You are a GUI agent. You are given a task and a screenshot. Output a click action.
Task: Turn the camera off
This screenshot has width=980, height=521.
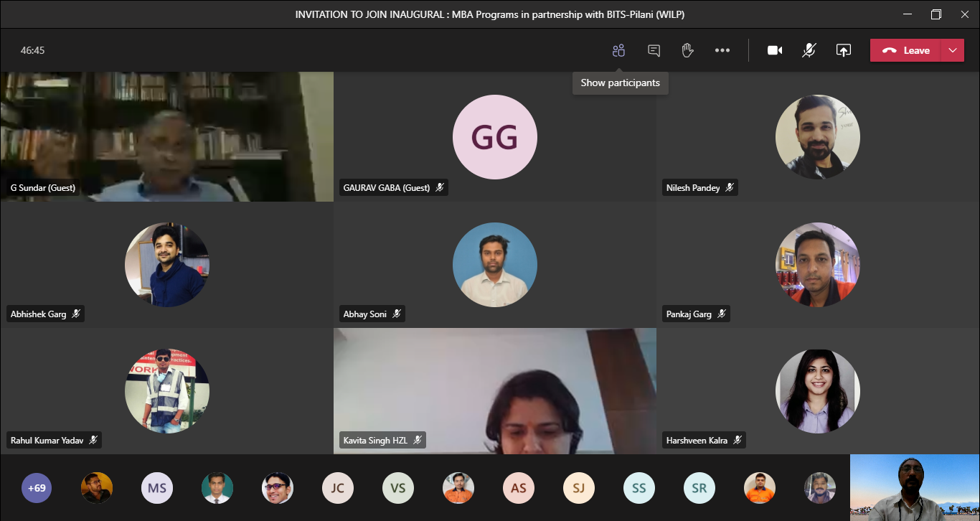pyautogui.click(x=775, y=50)
